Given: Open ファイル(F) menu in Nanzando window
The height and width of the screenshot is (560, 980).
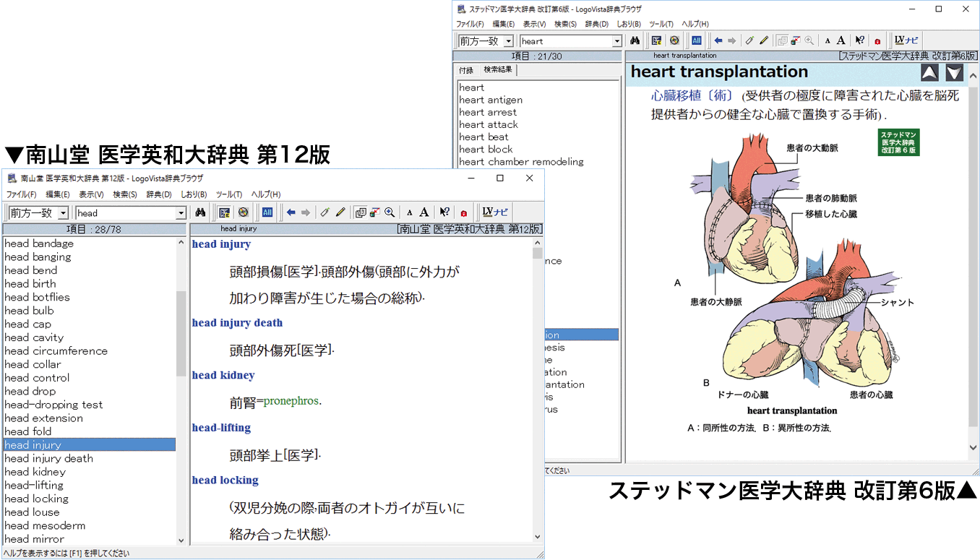Looking at the screenshot, I should click(x=21, y=194).
